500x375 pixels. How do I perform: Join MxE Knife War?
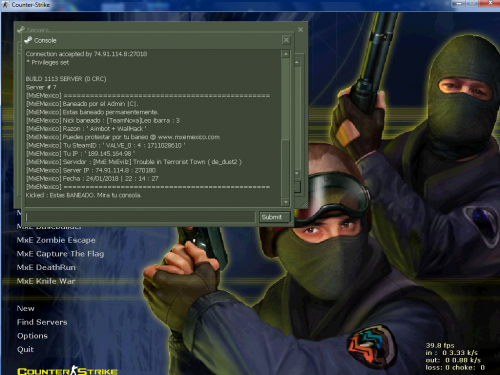(46, 281)
